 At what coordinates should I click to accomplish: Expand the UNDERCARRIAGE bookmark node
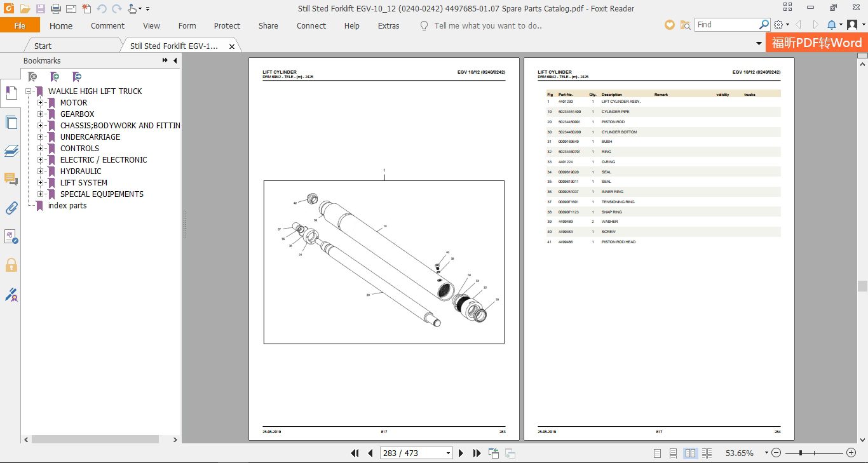point(41,137)
